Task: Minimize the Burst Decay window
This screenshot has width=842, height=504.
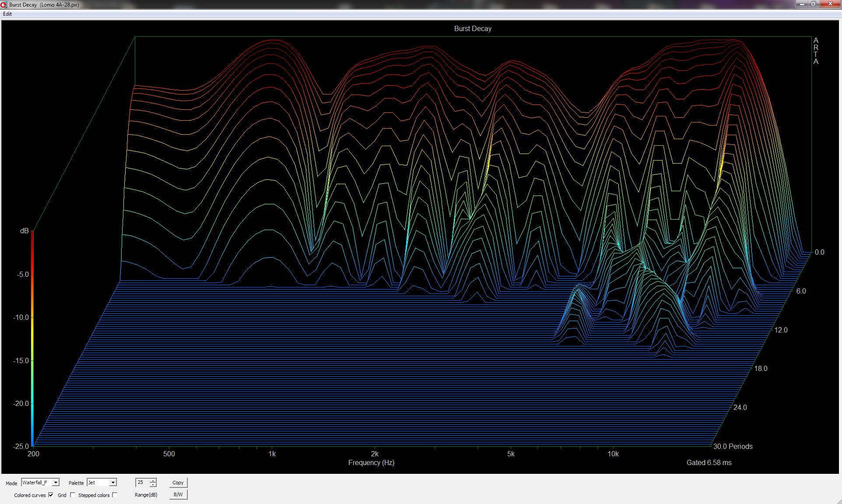Action: [802, 4]
